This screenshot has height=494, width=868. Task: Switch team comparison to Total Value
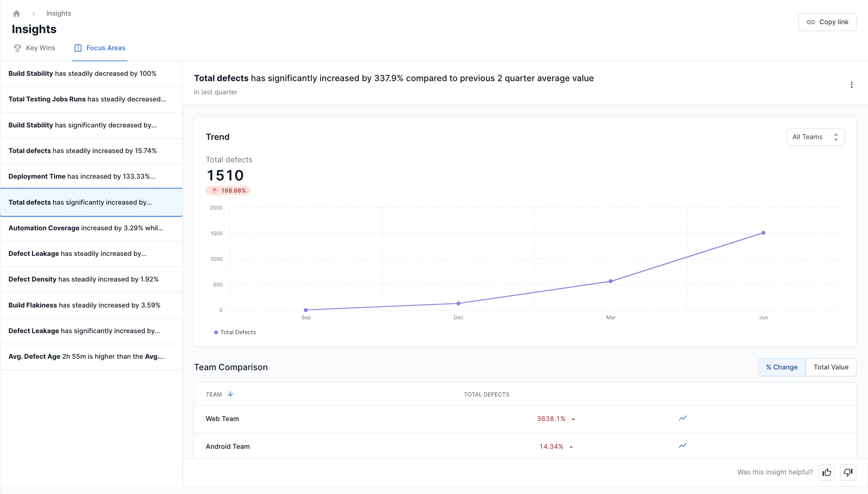coord(831,367)
